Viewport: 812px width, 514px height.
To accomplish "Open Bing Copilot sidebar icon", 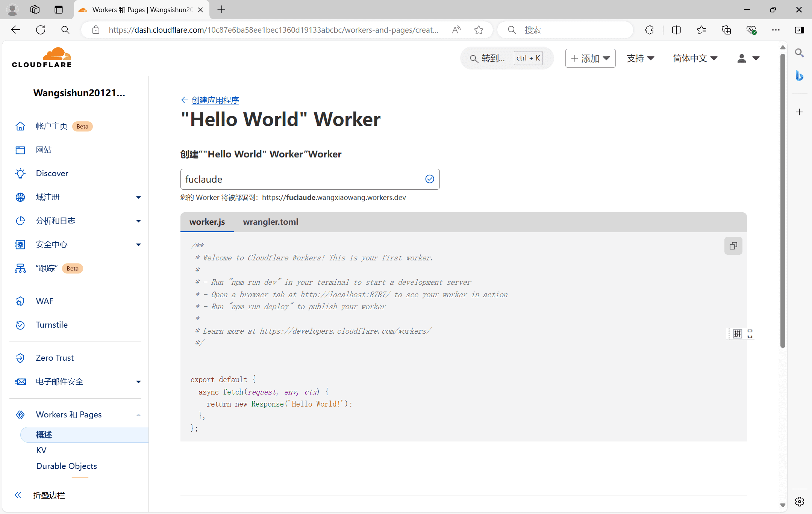I will 800,76.
